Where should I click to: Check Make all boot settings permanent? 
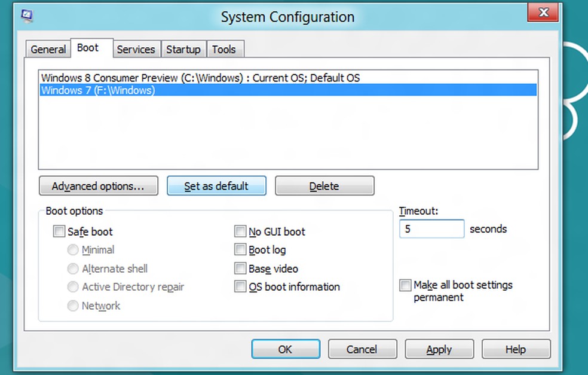[406, 285]
